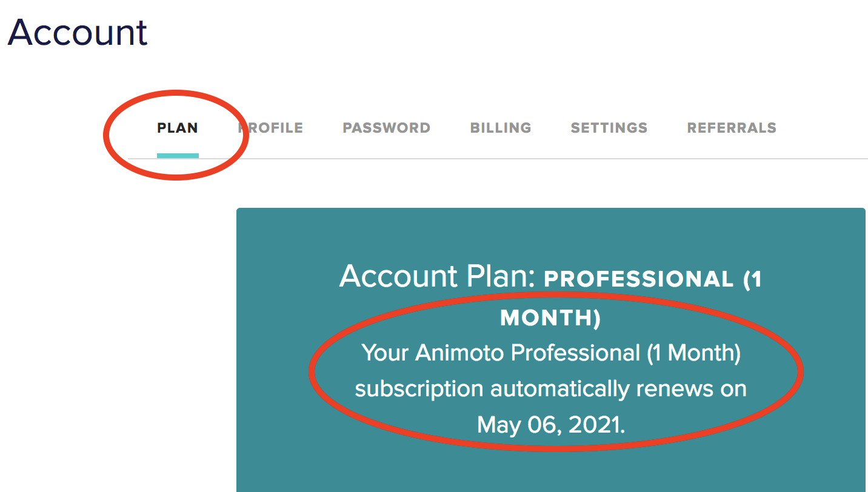Switch to the PROFILE tab
Screen dimensions: 868x492
point(271,128)
